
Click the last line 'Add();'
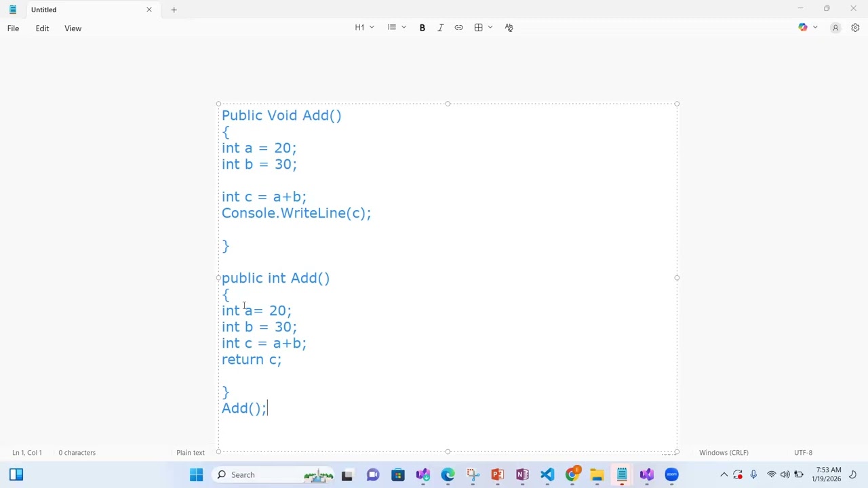[244, 409]
